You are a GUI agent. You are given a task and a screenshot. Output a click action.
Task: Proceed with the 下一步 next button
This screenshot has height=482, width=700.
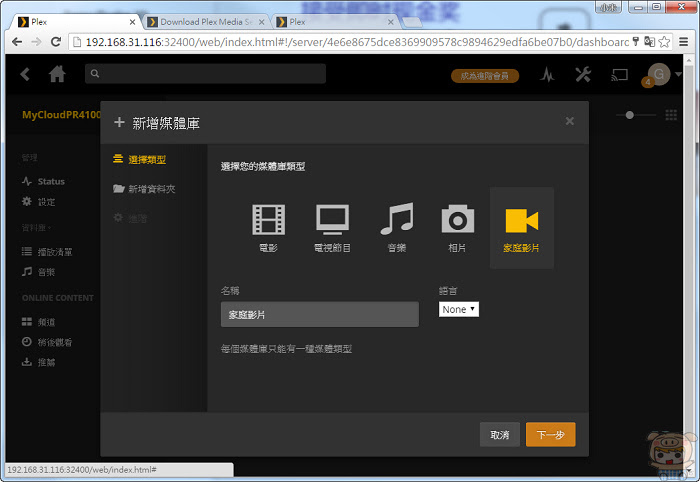click(x=550, y=434)
